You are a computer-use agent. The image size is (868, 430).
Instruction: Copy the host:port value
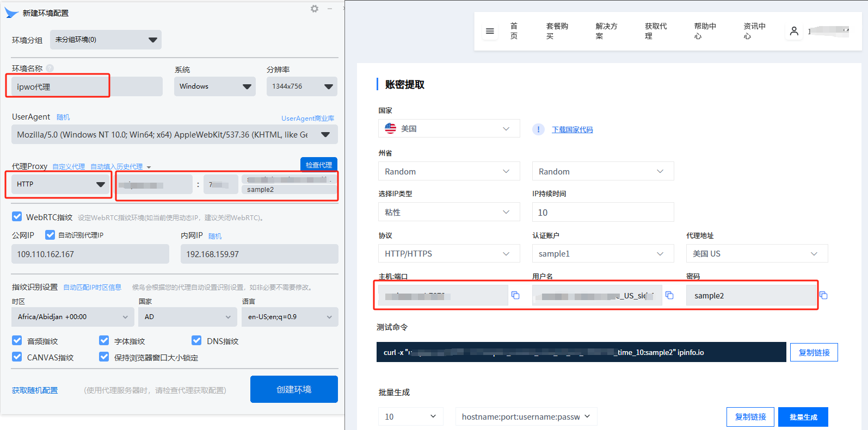pos(515,295)
